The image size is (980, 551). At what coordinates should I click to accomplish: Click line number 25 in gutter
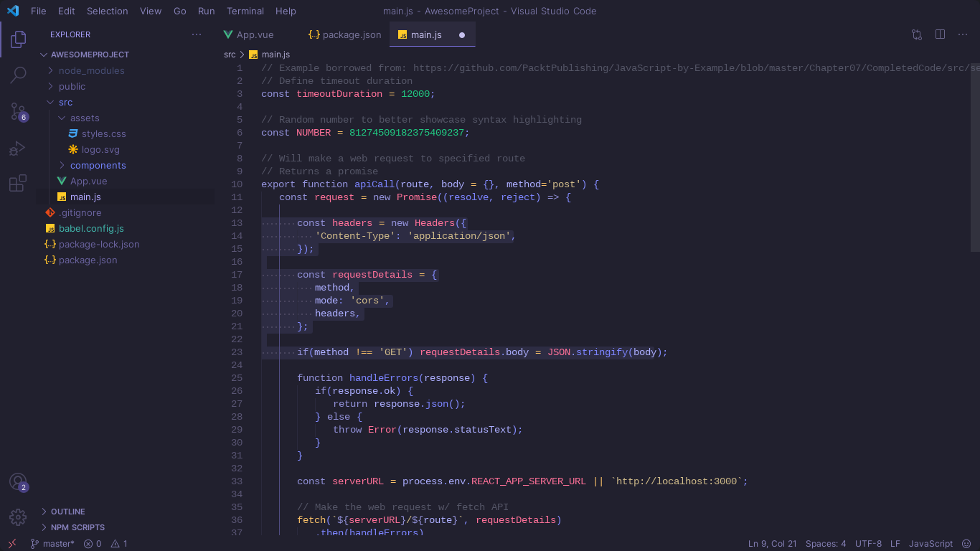tap(237, 378)
